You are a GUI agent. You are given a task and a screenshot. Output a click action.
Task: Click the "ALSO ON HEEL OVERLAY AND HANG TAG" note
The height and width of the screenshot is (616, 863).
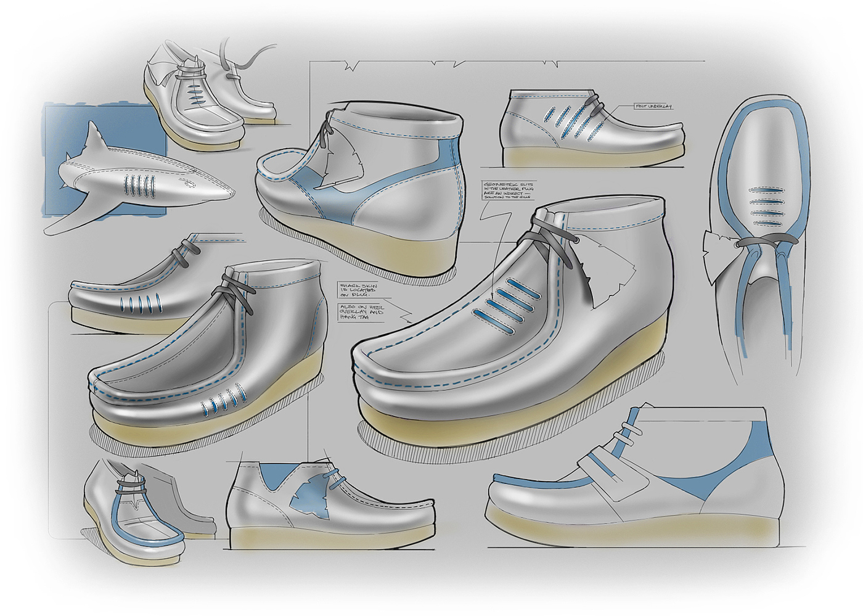point(359,313)
